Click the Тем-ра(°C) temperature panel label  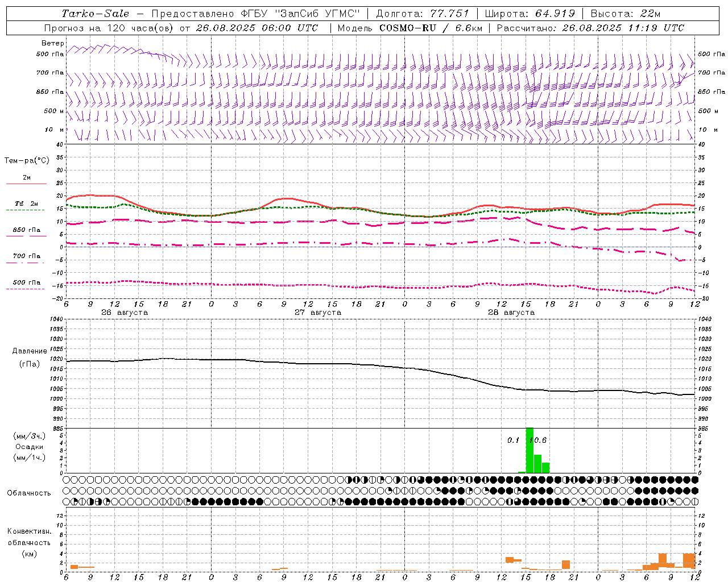coord(27,161)
